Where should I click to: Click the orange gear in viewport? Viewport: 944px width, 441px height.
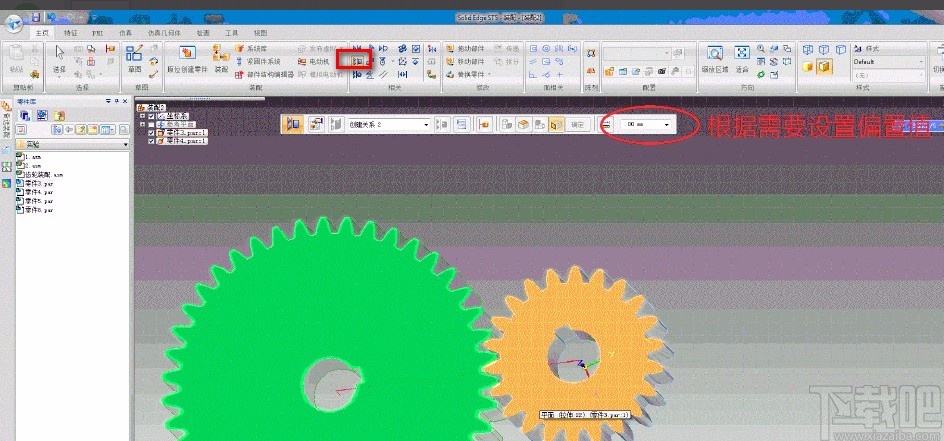(x=576, y=355)
